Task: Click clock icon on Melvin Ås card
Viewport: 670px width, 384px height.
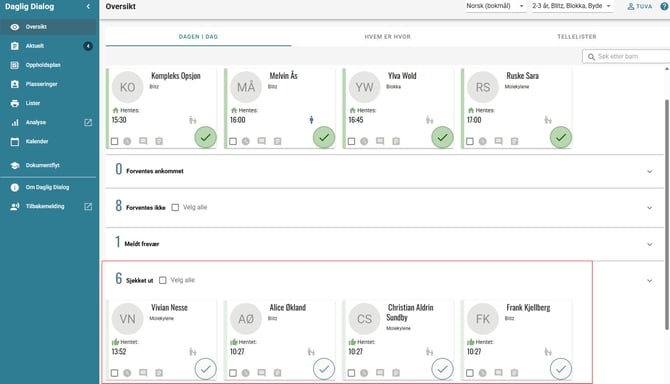Action: click(246, 141)
